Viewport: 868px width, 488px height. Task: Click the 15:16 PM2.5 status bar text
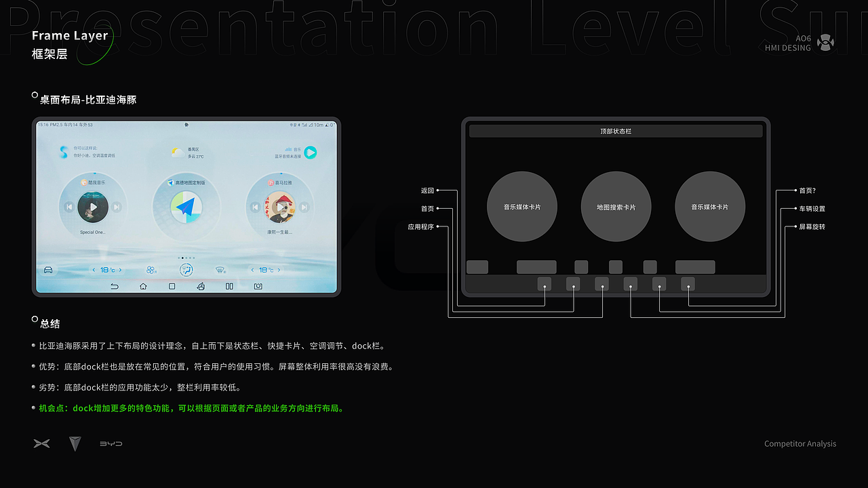[65, 125]
